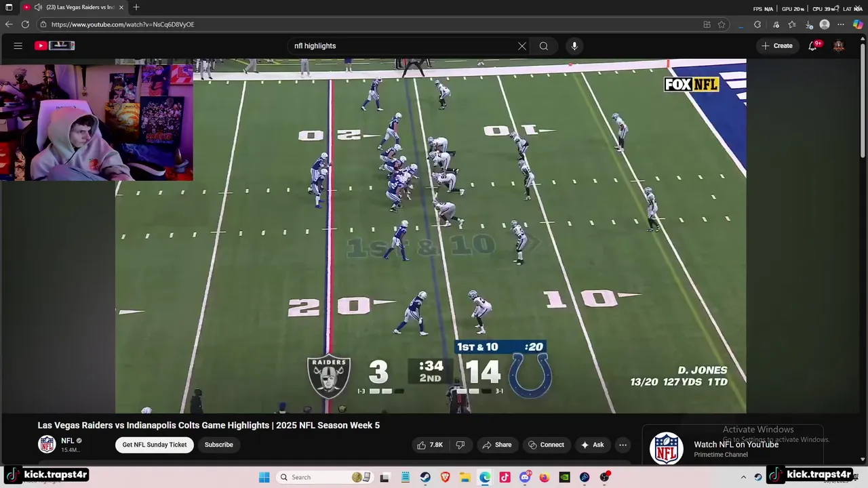Dislike the Raiders vs Colts video
Viewport: 868px width, 488px height.
pyautogui.click(x=460, y=445)
